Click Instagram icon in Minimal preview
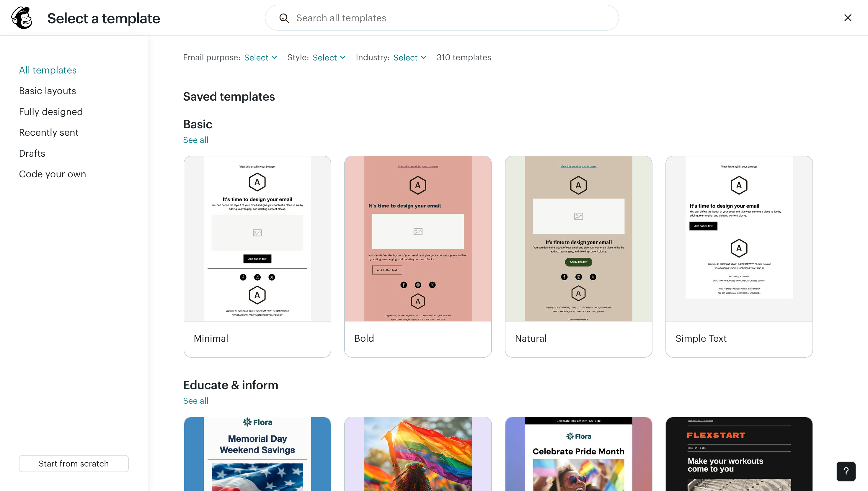 (257, 277)
